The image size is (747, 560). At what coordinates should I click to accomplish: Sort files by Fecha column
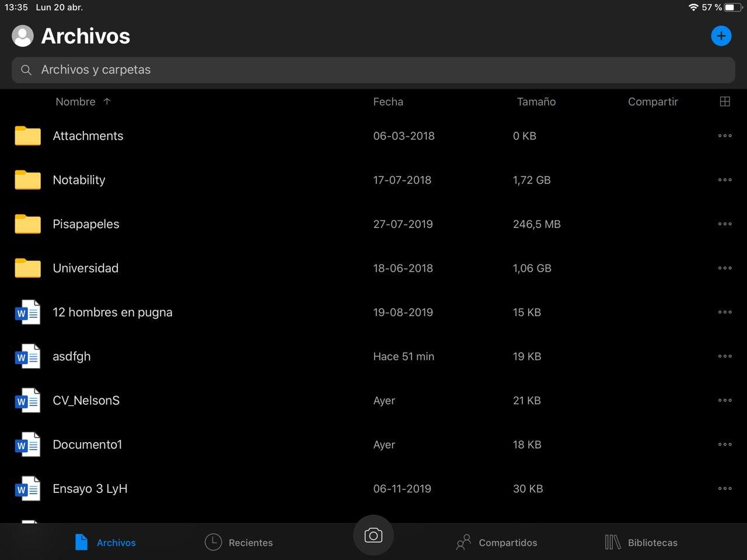coord(388,101)
